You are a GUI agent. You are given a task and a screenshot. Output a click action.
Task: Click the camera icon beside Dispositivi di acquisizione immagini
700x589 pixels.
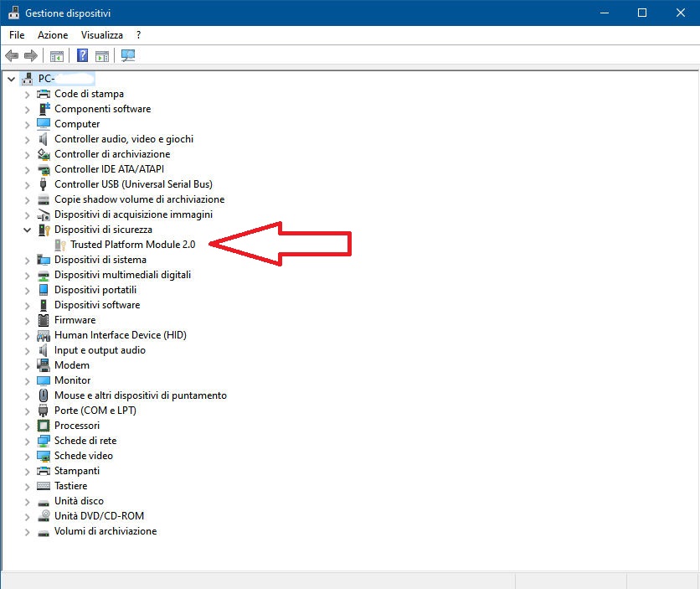coord(44,214)
